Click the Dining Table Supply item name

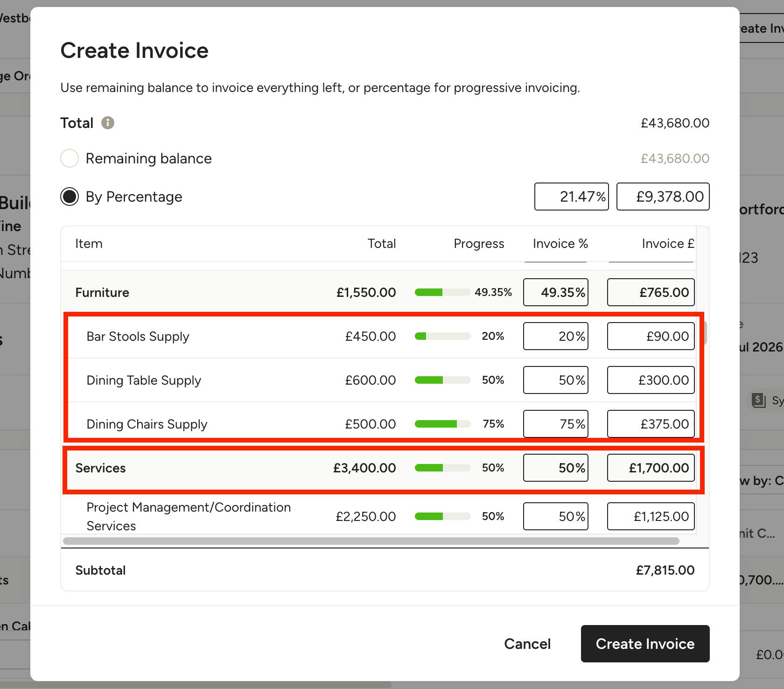coord(144,380)
